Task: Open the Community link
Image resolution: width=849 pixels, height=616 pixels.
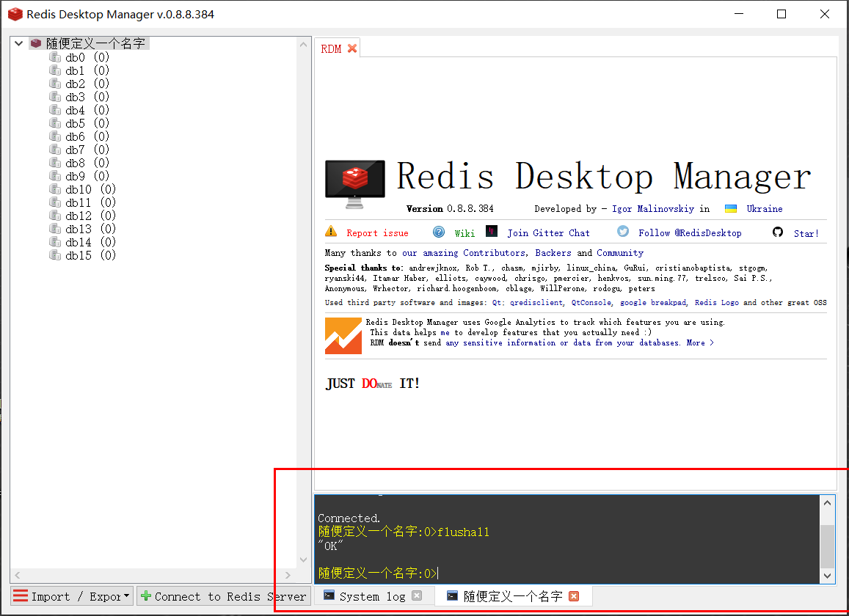Action: (x=620, y=253)
